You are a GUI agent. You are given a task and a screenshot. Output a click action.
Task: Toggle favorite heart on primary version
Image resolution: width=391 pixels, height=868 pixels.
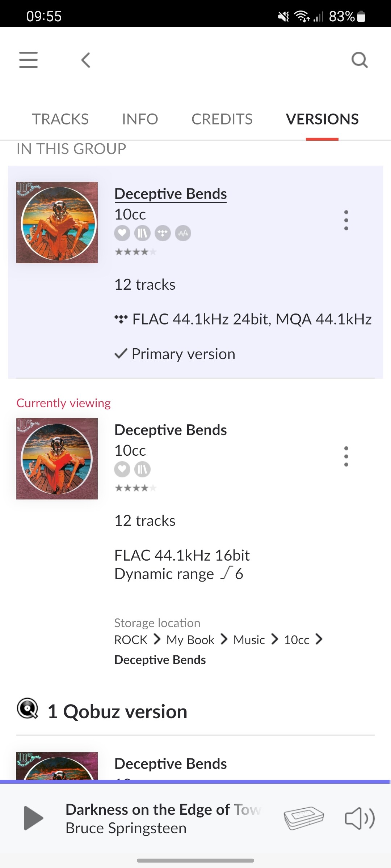pyautogui.click(x=122, y=233)
